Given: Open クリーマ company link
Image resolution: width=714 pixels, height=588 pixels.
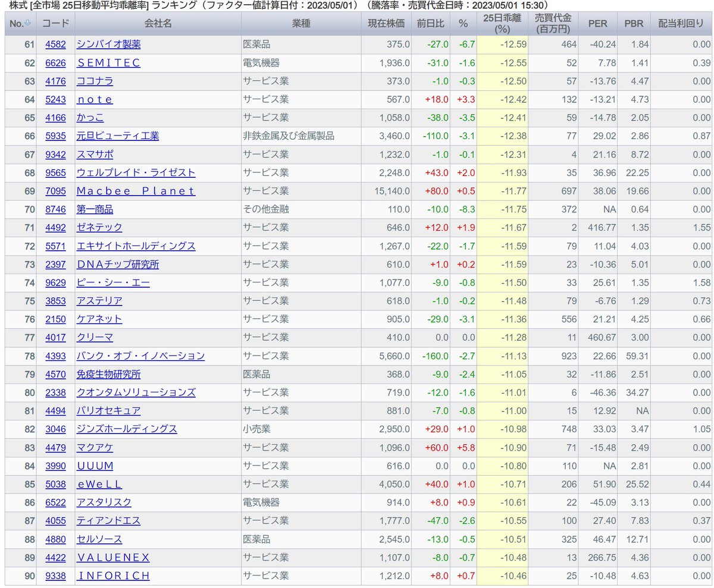Looking at the screenshot, I should coord(95,338).
